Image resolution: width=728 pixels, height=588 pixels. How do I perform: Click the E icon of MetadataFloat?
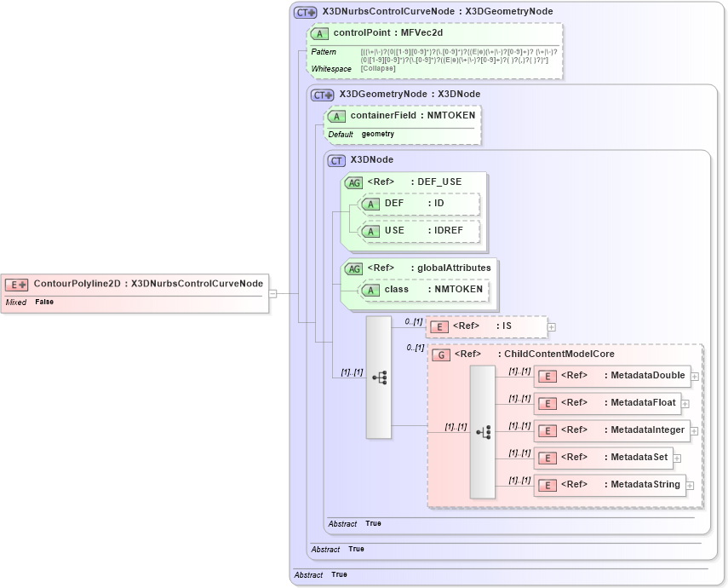click(547, 403)
